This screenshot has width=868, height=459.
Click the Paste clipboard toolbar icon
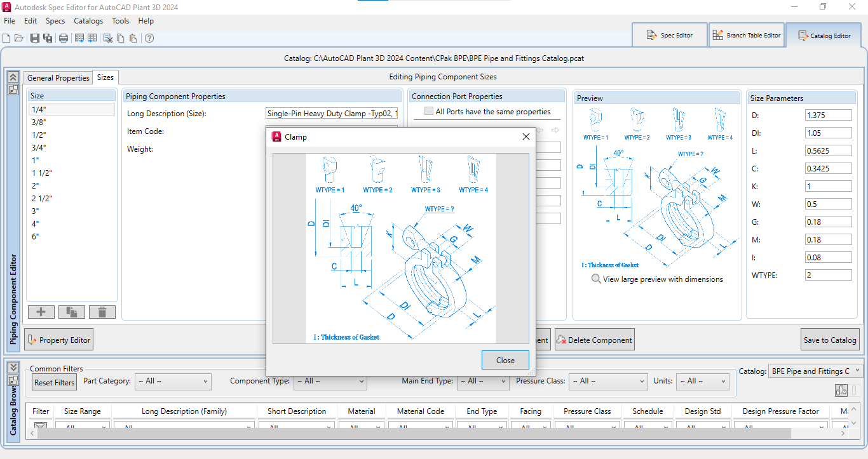point(133,38)
